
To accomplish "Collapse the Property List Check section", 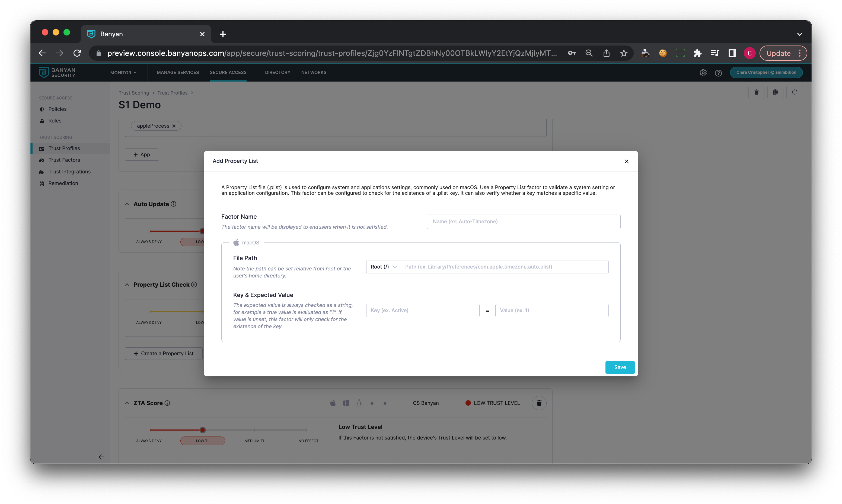I will point(127,285).
